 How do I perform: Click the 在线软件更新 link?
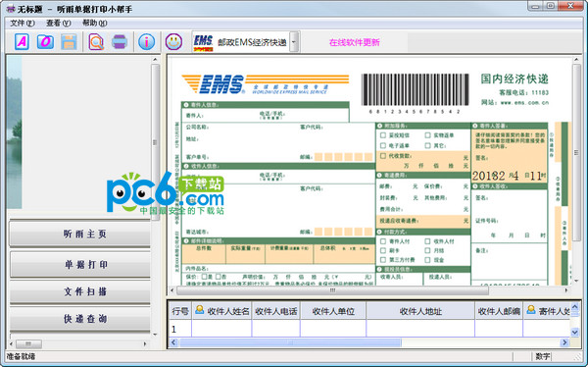click(355, 42)
